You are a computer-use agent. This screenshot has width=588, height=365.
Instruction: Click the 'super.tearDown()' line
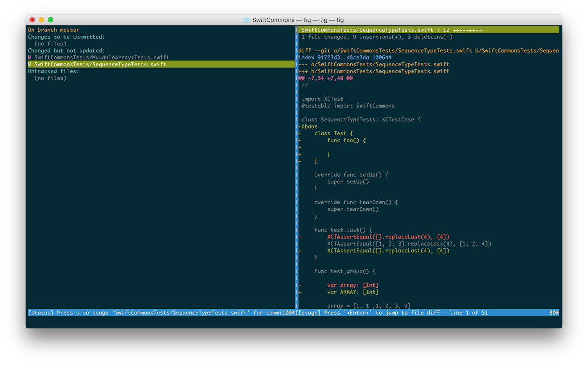[x=353, y=209]
